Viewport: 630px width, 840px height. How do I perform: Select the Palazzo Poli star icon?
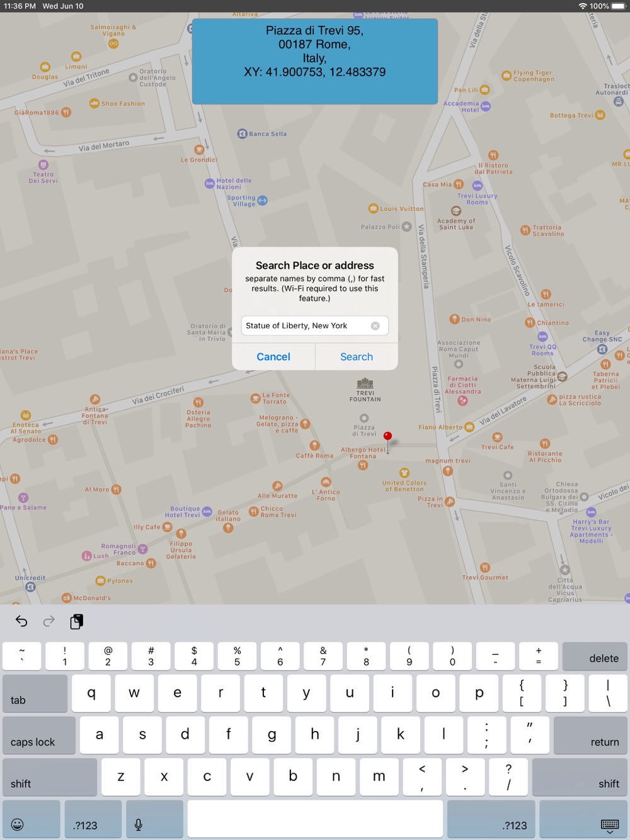point(407,226)
